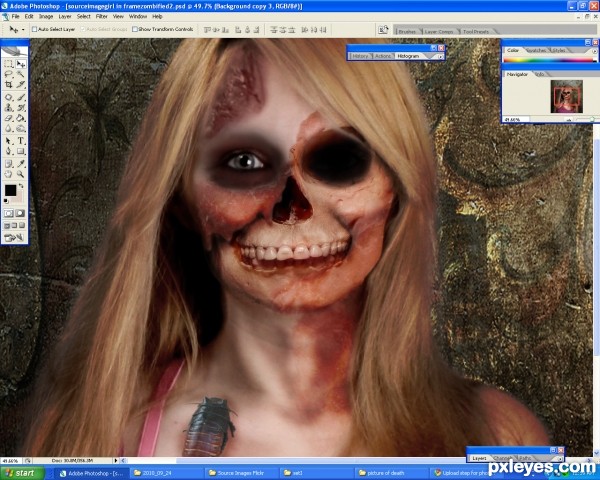600x480 pixels.
Task: Switch to Full Screen Mode with Menu Bar
Action: point(15,225)
